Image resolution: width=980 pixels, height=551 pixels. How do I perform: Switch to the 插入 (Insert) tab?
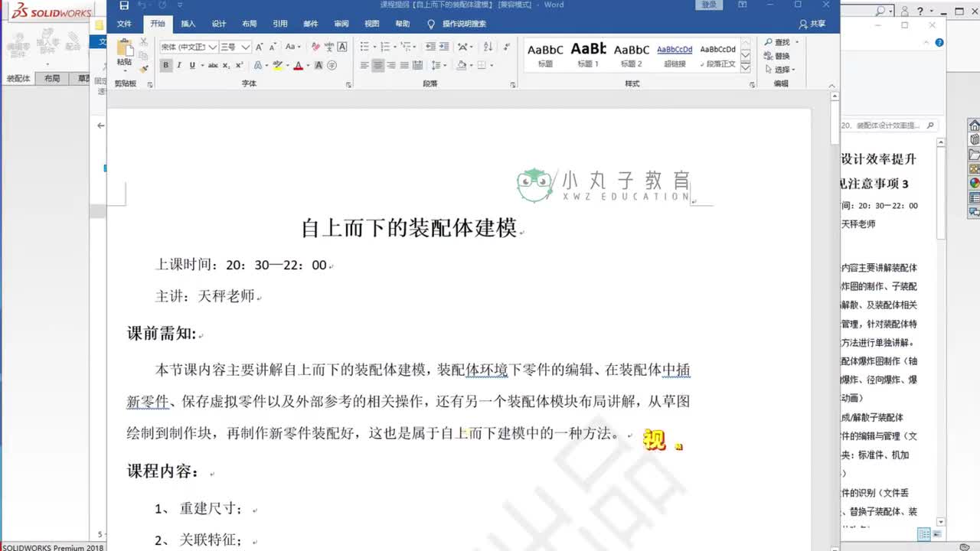[188, 24]
